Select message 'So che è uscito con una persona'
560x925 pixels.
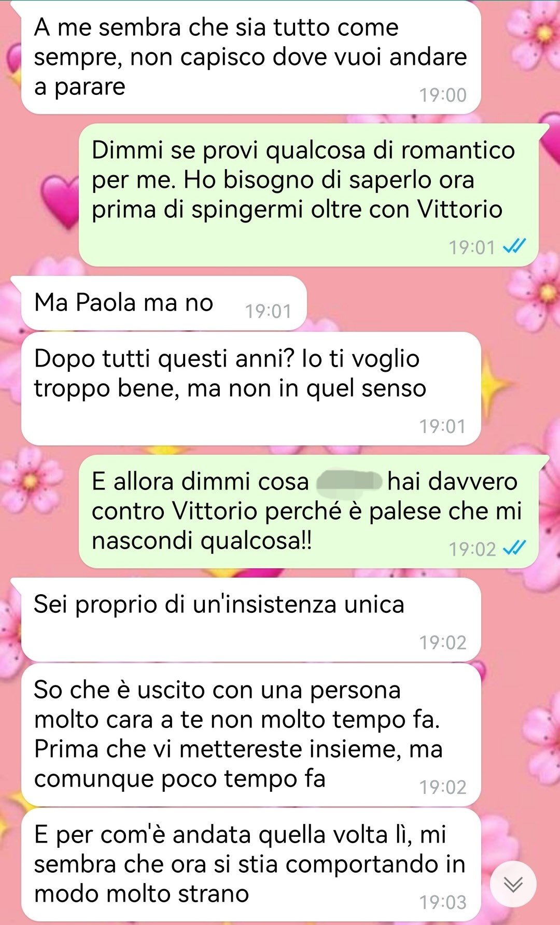pos(251,734)
